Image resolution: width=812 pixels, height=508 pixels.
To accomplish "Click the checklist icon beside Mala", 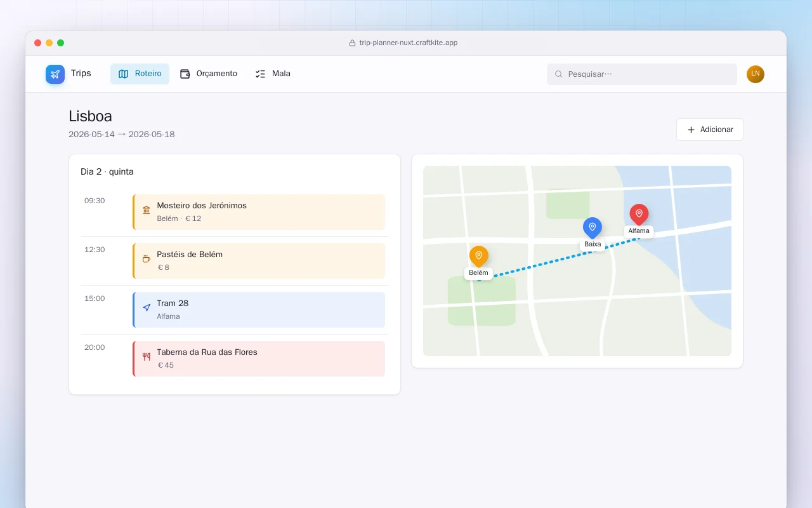I will click(x=260, y=74).
